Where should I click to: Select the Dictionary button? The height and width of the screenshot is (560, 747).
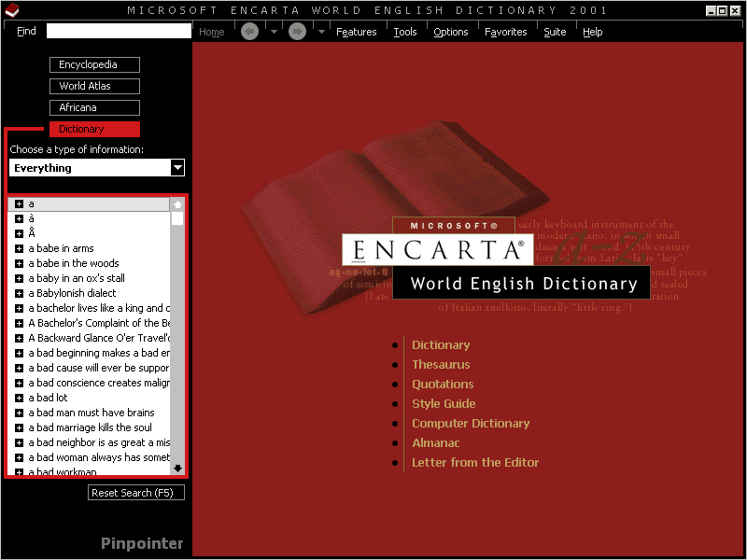(94, 129)
